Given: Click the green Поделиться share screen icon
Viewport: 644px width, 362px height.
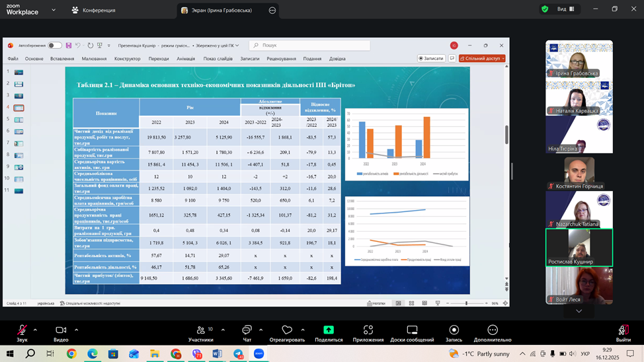Looking at the screenshot, I should click(329, 330).
